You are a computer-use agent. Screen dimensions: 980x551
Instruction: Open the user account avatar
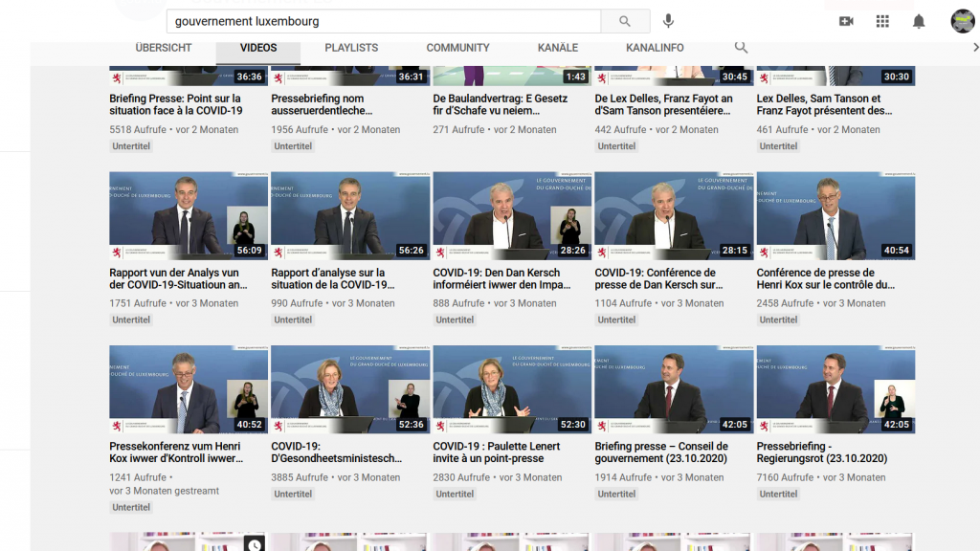pos(962,21)
